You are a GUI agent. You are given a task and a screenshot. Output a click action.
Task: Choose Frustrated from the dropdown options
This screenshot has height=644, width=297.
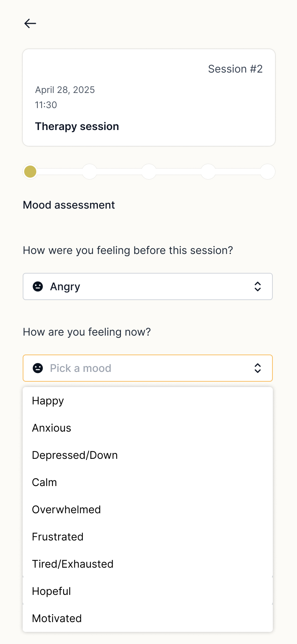pyautogui.click(x=57, y=537)
